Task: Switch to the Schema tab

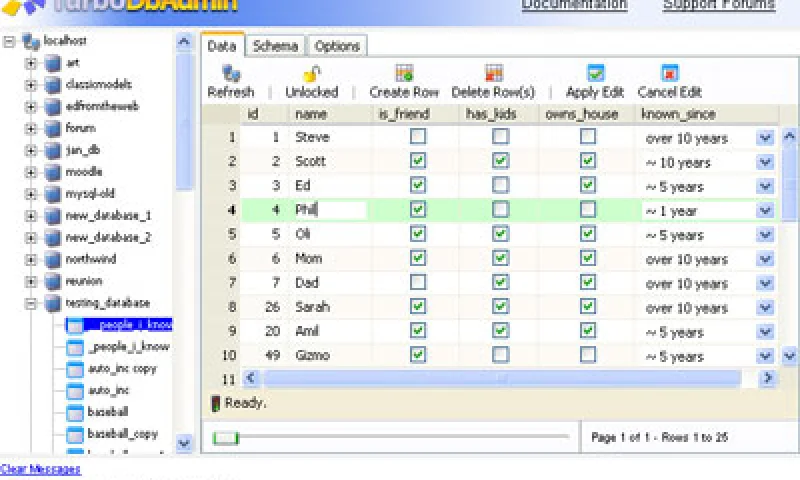Action: click(x=275, y=46)
